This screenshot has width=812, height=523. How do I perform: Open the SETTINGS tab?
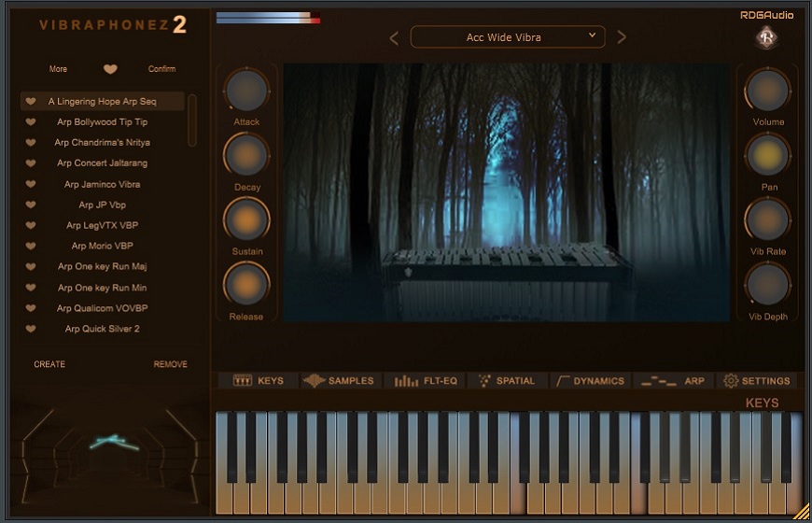757,381
